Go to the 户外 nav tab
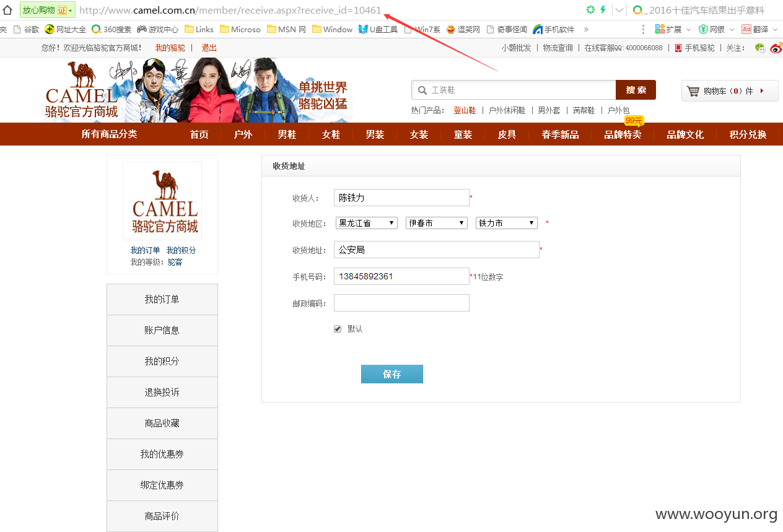Viewport: 783px width, 532px height. (243, 134)
